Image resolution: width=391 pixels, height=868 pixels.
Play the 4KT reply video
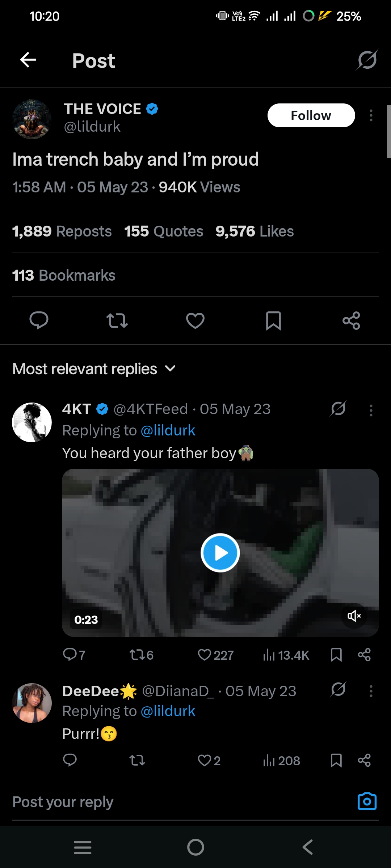(x=220, y=553)
